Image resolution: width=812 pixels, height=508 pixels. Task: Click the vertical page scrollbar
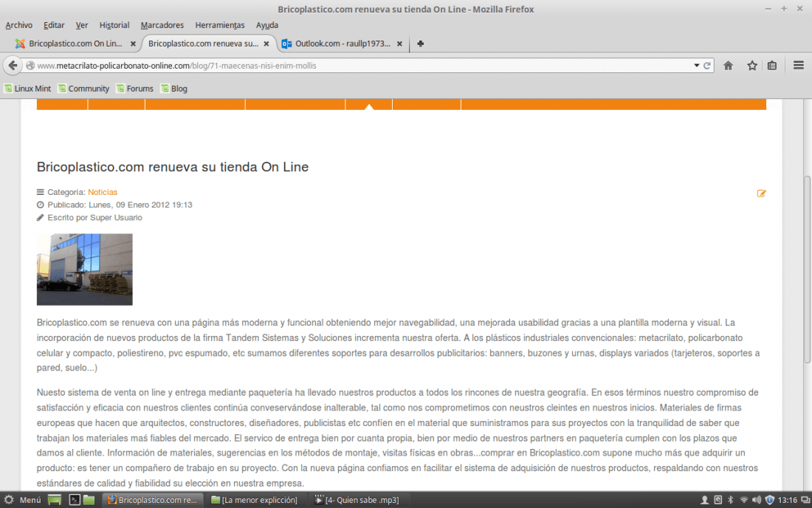(807, 270)
